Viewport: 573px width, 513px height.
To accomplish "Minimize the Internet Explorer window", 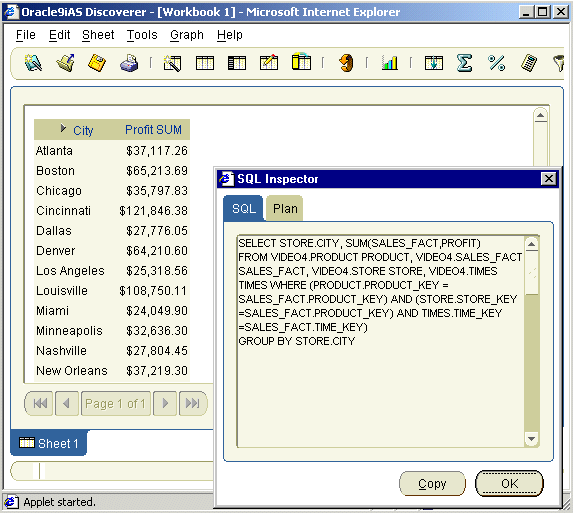I will [526, 12].
